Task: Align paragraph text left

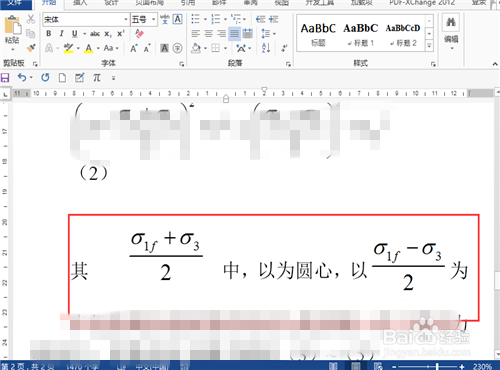Action: [195, 34]
